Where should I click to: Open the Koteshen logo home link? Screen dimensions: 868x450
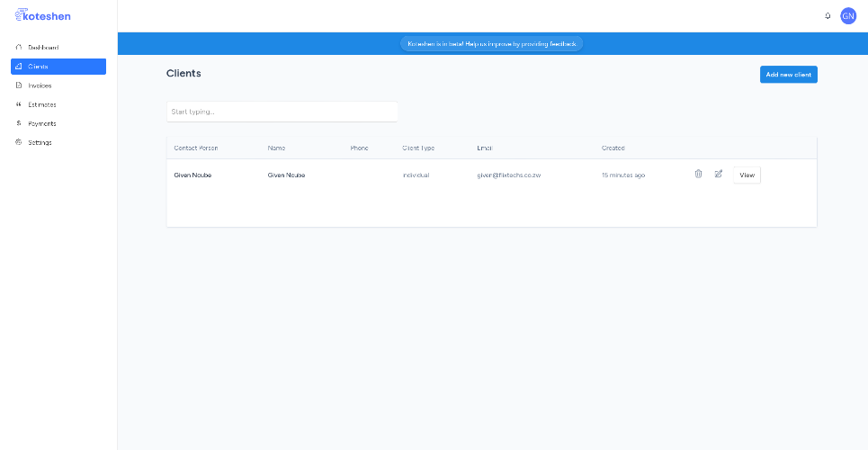point(42,15)
